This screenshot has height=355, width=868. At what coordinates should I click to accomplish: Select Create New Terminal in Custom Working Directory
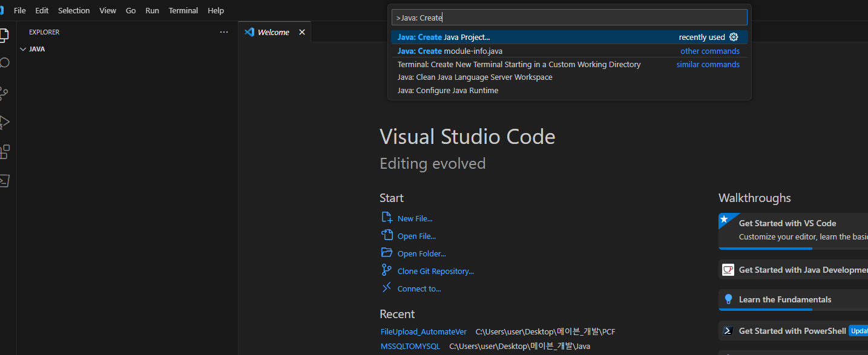pos(570,64)
